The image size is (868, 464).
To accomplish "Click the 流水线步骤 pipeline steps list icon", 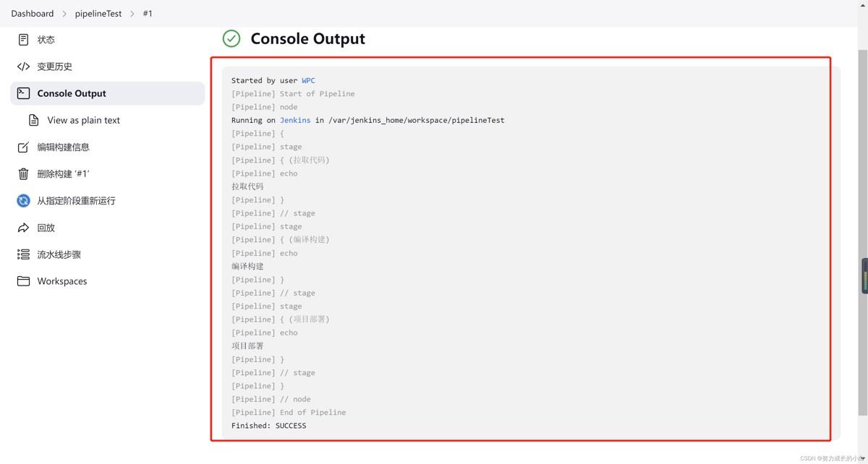I will (x=24, y=254).
